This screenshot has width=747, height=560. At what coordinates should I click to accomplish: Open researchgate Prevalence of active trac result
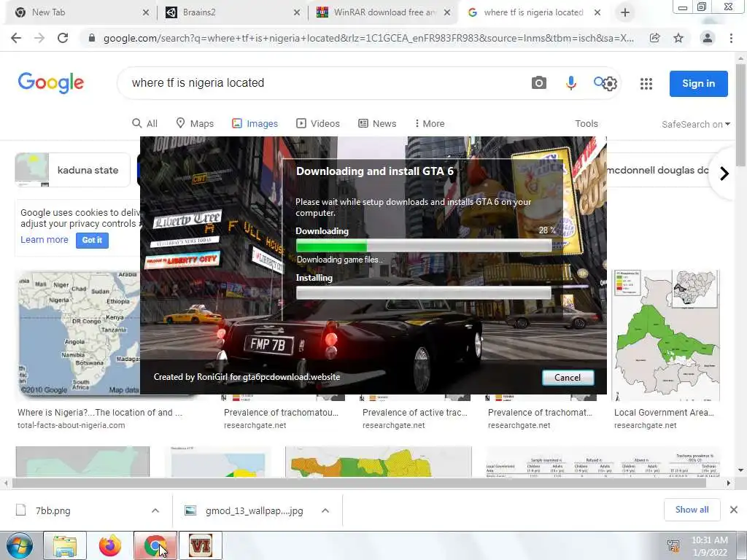pyautogui.click(x=415, y=413)
